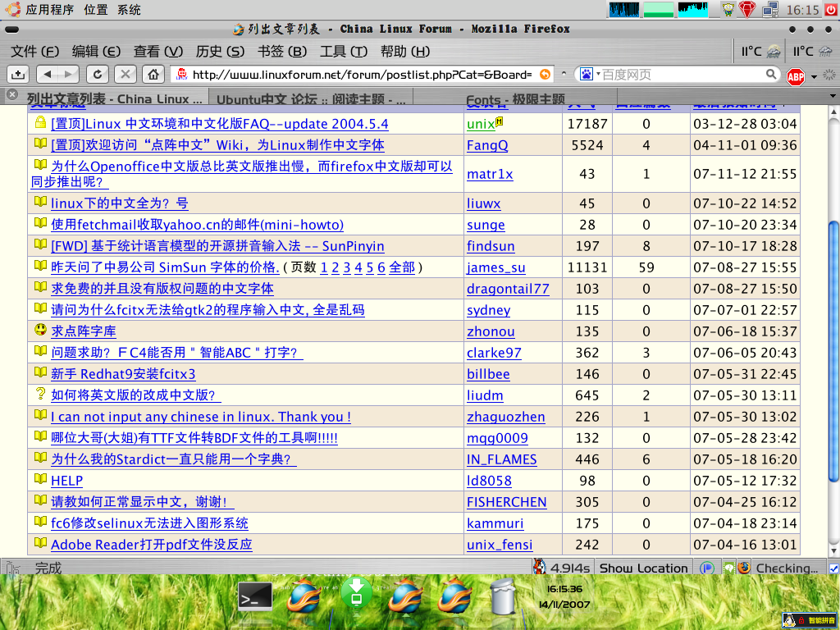Image resolution: width=840 pixels, height=630 pixels.
Task: Open the 编辑 (E) menu
Action: click(x=96, y=52)
